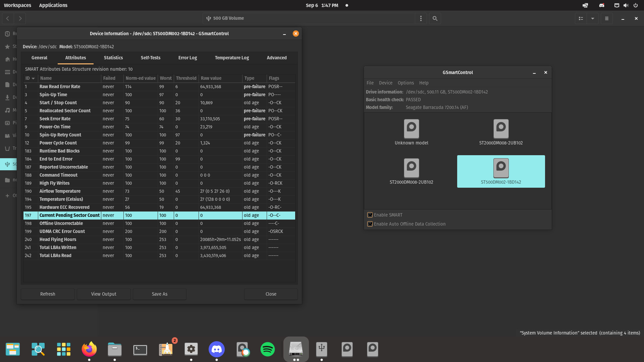Open the Terminal dock icon

[x=140, y=349]
